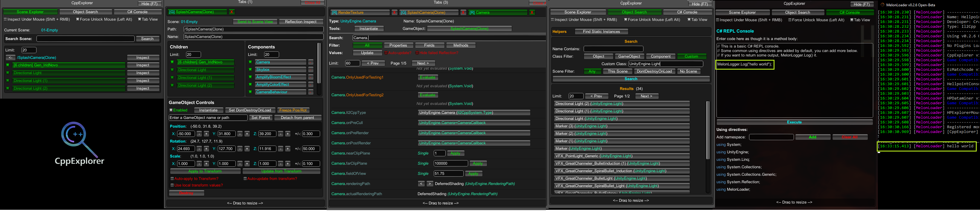Open the Camera.onPreCull CameraCallback value
This screenshot has width=980, height=211.
[474, 123]
